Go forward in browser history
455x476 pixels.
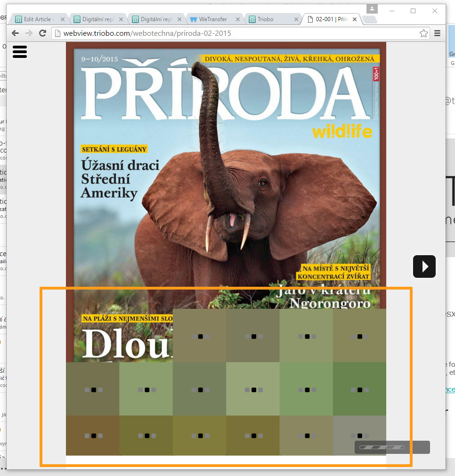coord(29,33)
